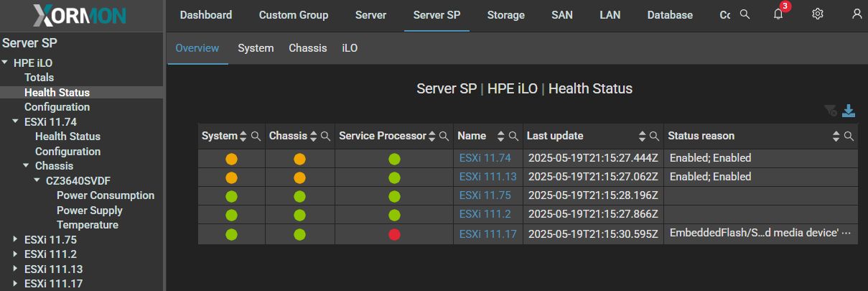The image size is (868, 291).
Task: Expand truncated status reason for ESXi 111.17
Action: (x=845, y=234)
